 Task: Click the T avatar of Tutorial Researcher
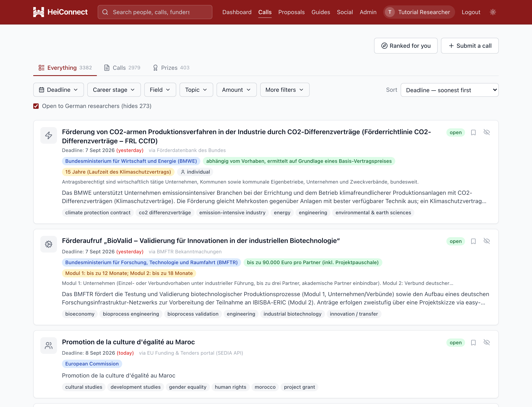390,12
